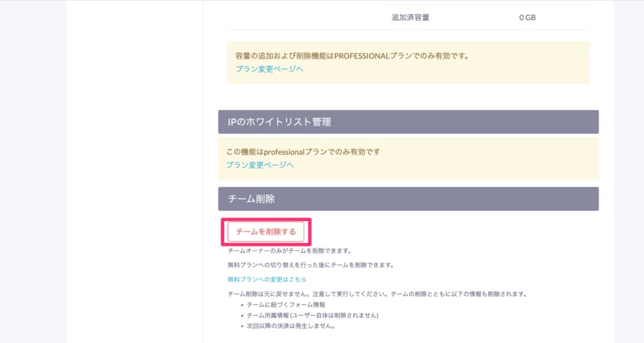Click the 無料プランへの切り替えを行った後に note
The image size is (644, 343).
point(311,265)
